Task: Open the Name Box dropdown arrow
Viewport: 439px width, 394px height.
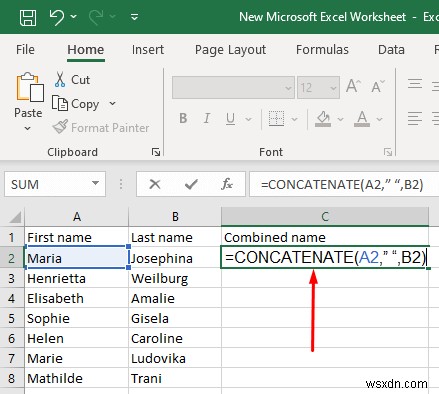Action: (x=95, y=183)
